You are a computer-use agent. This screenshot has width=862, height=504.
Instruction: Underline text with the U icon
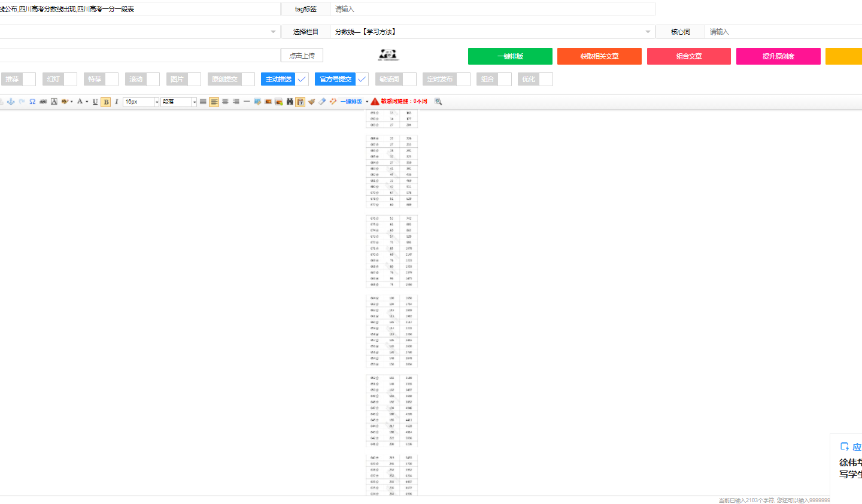[95, 102]
